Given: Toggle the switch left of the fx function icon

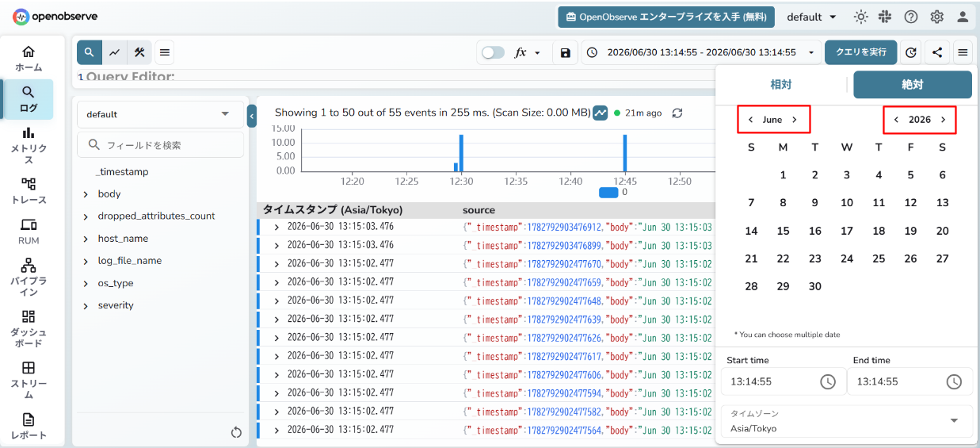Looking at the screenshot, I should pyautogui.click(x=493, y=52).
